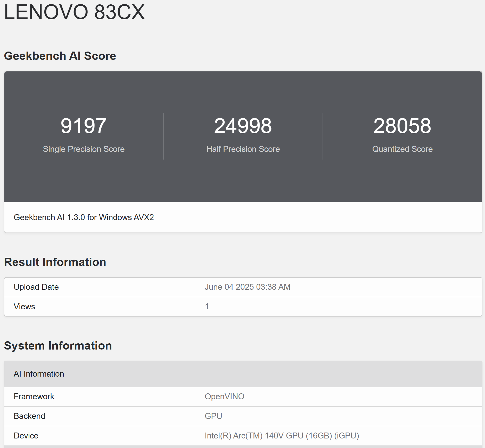Click the 24998 half precision score value
485x448 pixels.
point(243,126)
